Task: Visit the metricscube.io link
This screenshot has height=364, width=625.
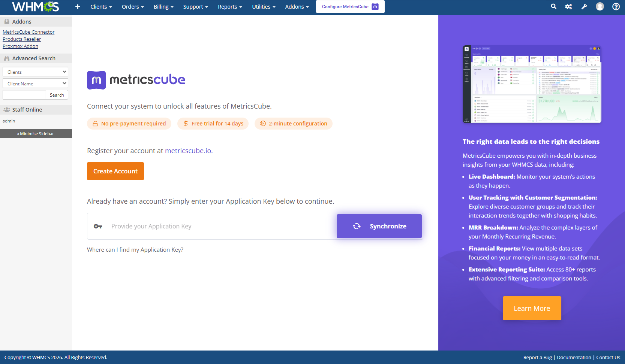Action: (187, 151)
